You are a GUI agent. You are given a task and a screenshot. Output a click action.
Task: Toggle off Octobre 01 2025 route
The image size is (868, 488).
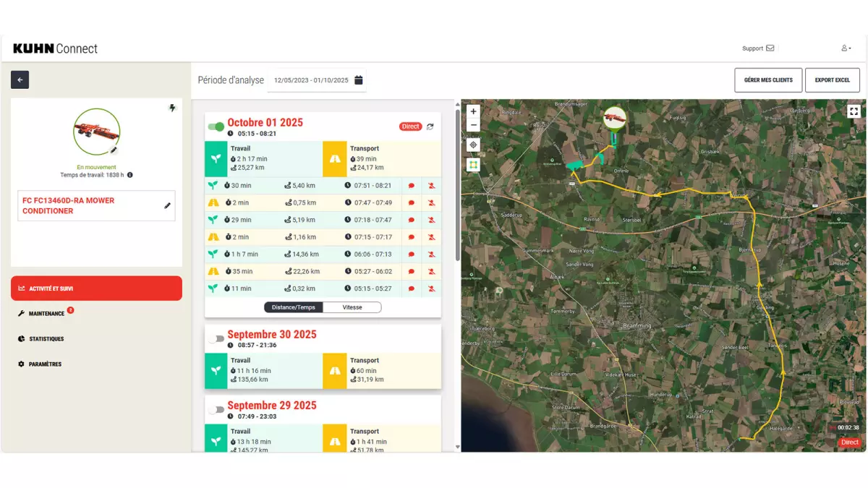(216, 127)
